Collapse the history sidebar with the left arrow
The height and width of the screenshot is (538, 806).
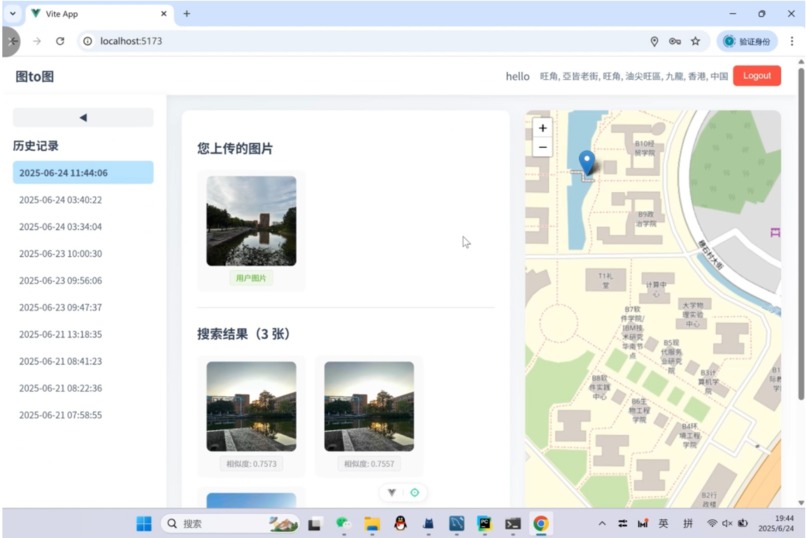[83, 118]
